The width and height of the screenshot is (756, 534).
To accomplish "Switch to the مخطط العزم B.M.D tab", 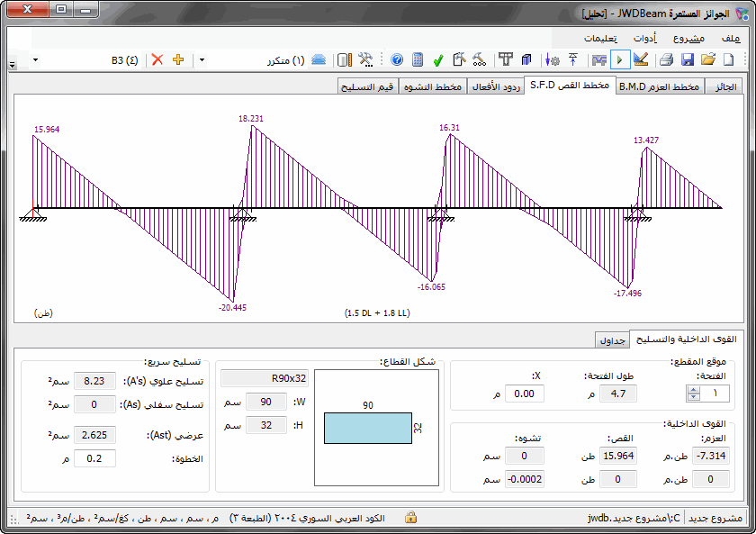I will pos(659,86).
